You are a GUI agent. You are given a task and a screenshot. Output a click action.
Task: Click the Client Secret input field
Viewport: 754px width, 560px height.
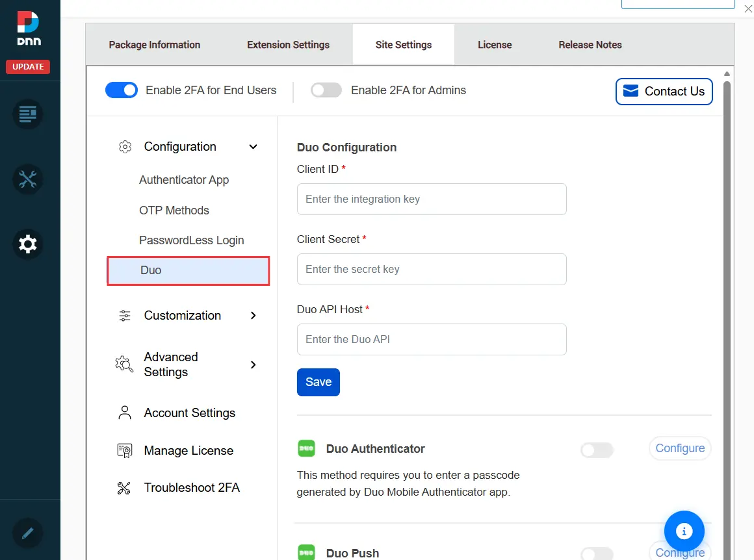(x=432, y=269)
